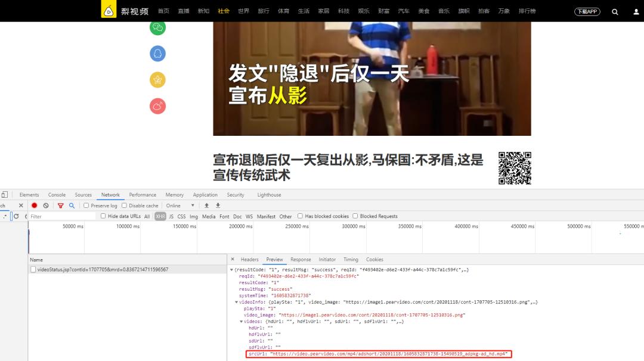Show the Response tab

pos(301,260)
